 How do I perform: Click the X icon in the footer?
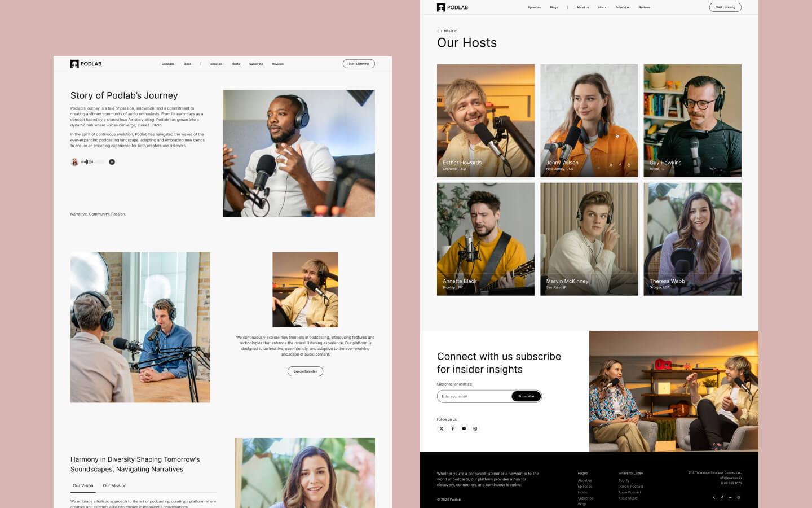point(713,497)
